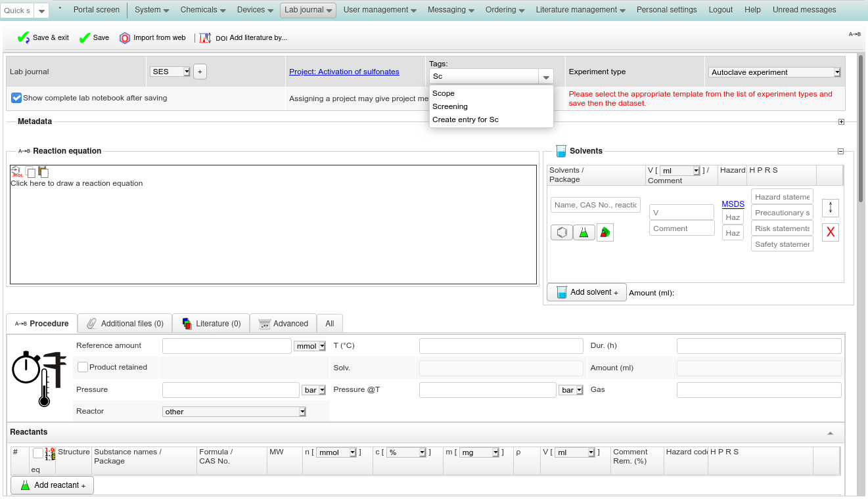Click the green flask button in solvent row
The width and height of the screenshot is (868, 499).
(x=584, y=232)
